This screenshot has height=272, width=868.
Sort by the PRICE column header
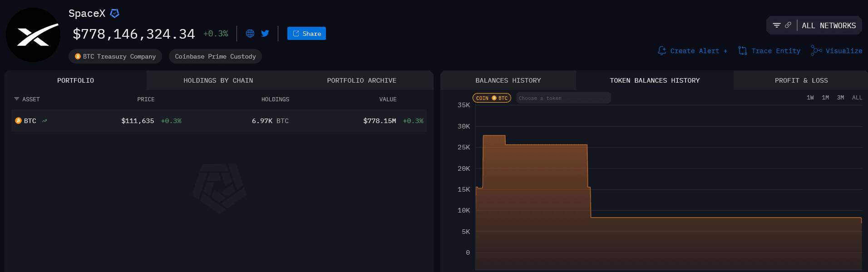click(146, 99)
